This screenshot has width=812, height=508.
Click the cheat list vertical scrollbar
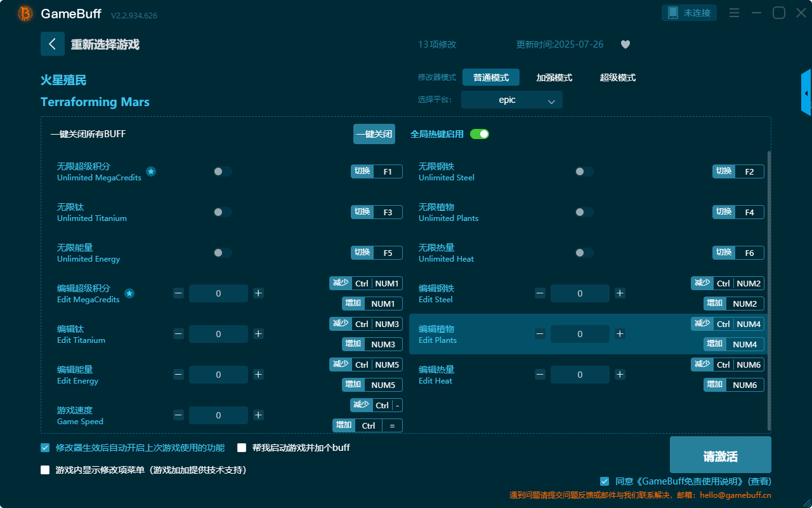tap(769, 290)
